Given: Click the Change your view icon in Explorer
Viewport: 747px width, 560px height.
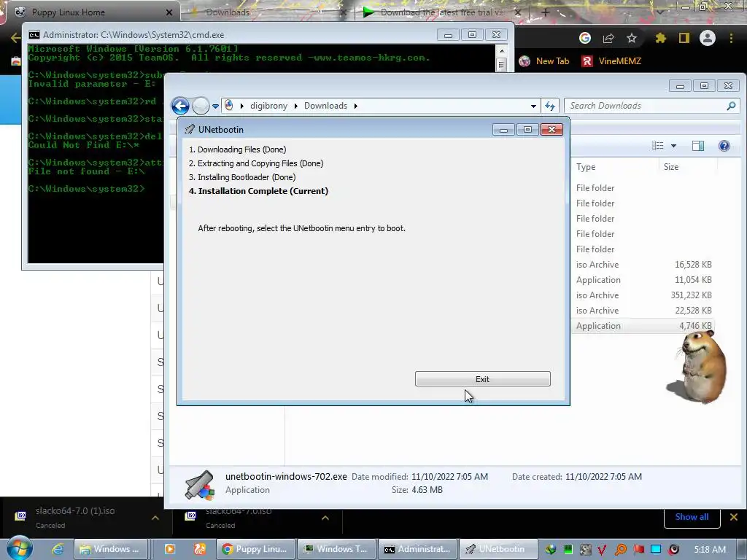Looking at the screenshot, I should pos(658,146).
